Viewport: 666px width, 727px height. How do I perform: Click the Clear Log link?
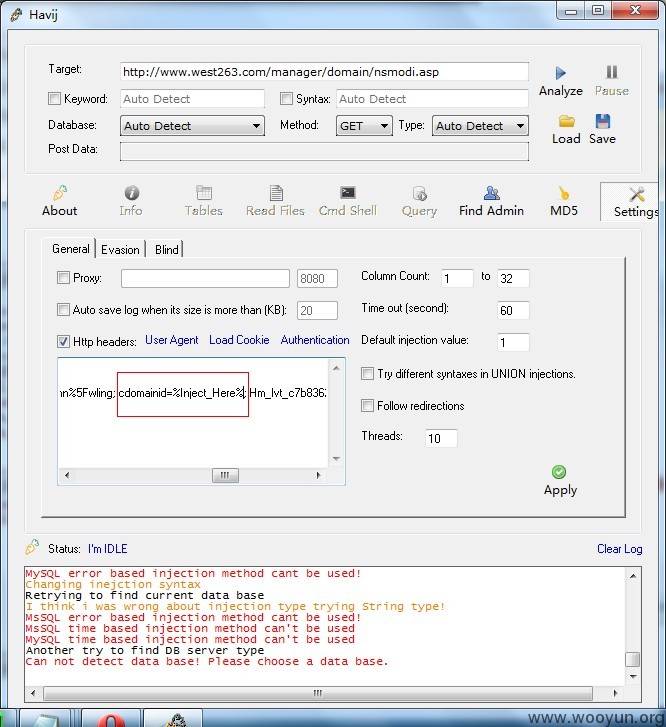[x=620, y=549]
